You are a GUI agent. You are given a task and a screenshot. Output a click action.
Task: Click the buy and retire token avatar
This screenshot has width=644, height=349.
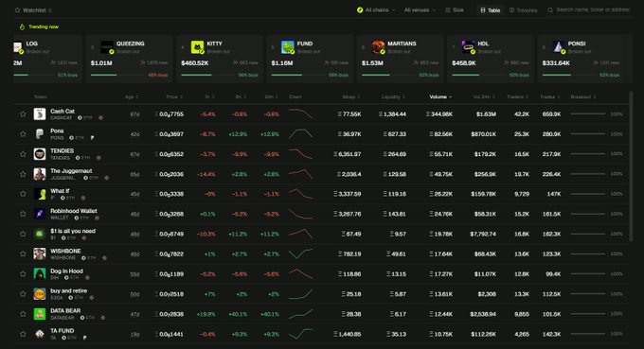tap(40, 294)
